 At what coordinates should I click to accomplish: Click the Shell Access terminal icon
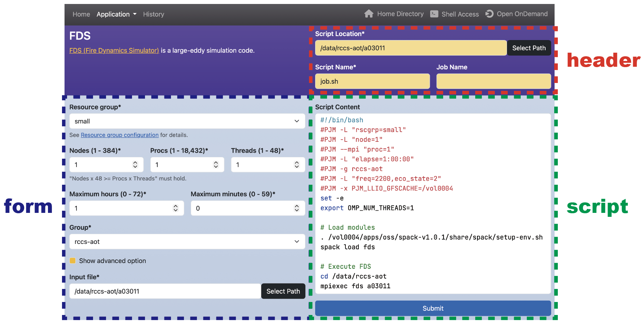pyautogui.click(x=434, y=14)
